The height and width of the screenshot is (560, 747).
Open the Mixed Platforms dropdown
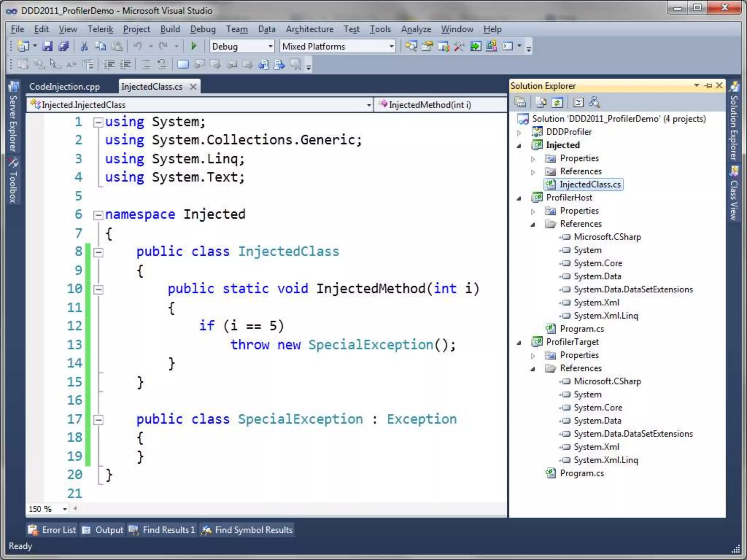tap(391, 47)
